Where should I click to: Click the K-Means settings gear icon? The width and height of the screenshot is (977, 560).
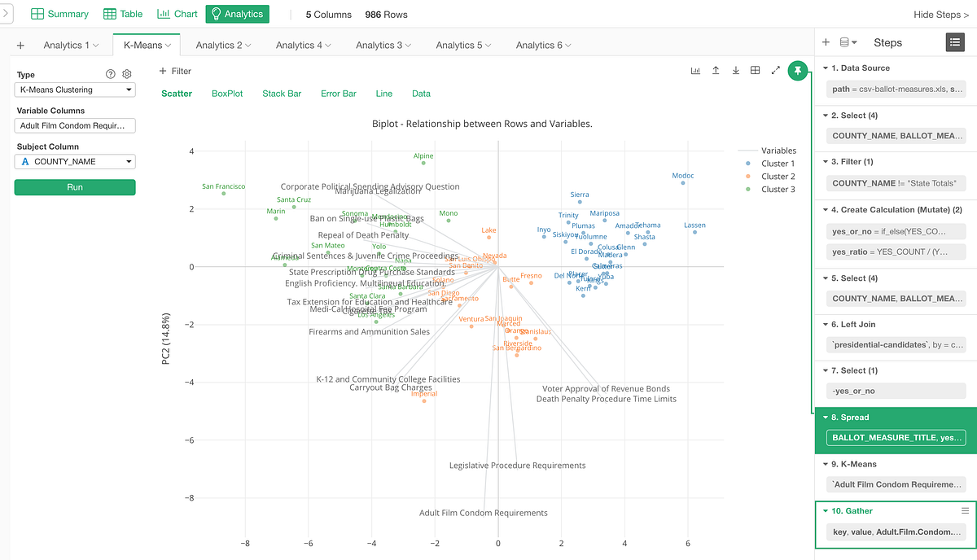(x=126, y=74)
